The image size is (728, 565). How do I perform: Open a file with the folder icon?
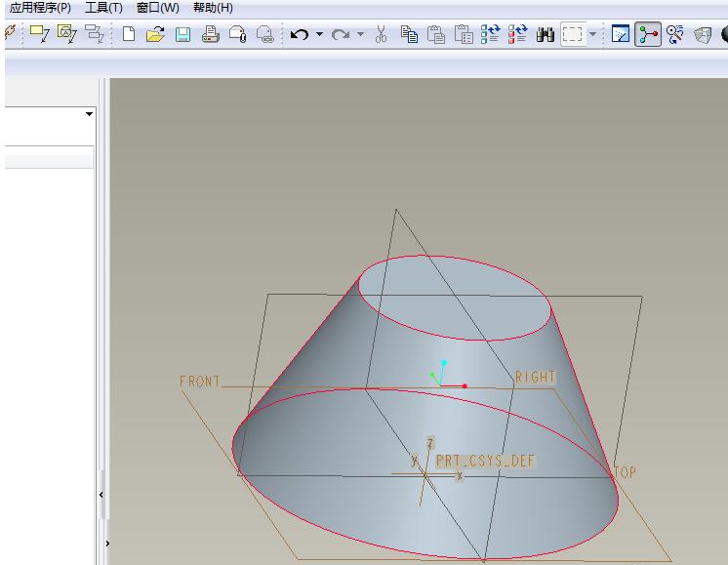tap(155, 34)
